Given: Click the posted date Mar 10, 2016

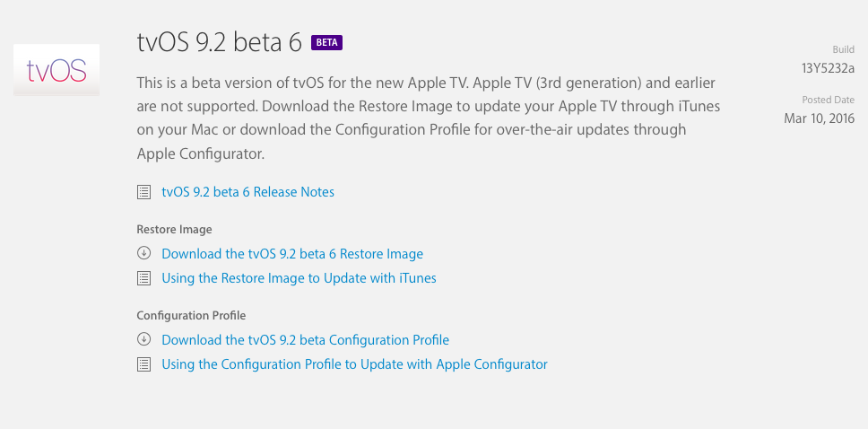Looking at the screenshot, I should tap(820, 118).
